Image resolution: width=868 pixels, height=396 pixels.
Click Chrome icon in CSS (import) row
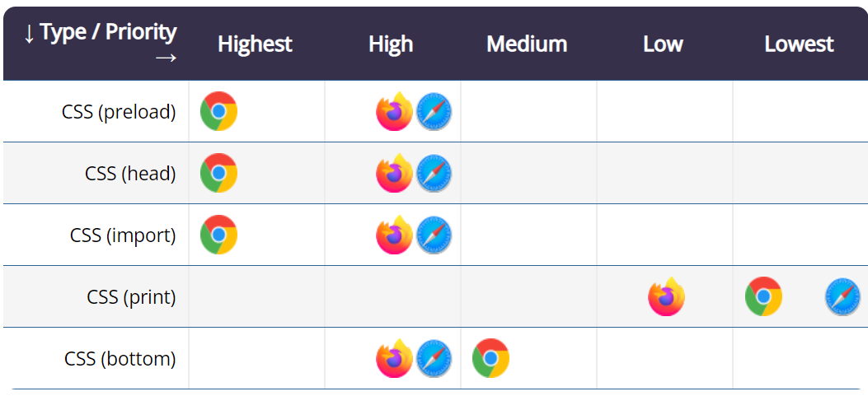tap(218, 235)
